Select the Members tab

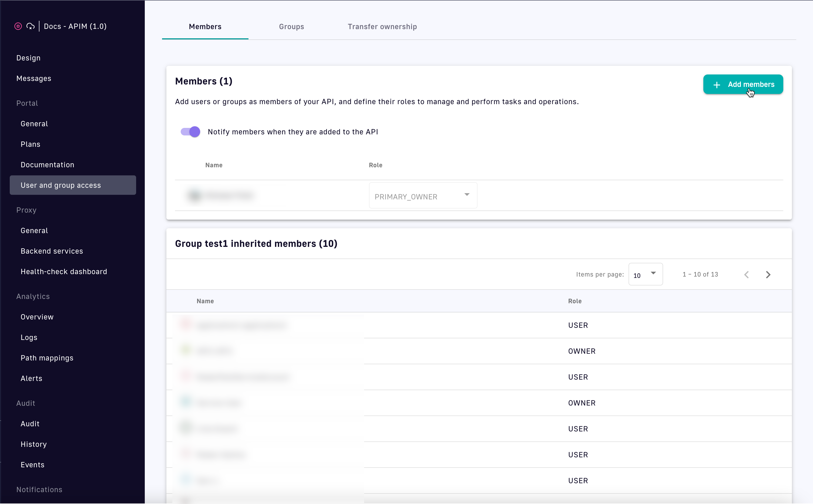click(x=205, y=27)
